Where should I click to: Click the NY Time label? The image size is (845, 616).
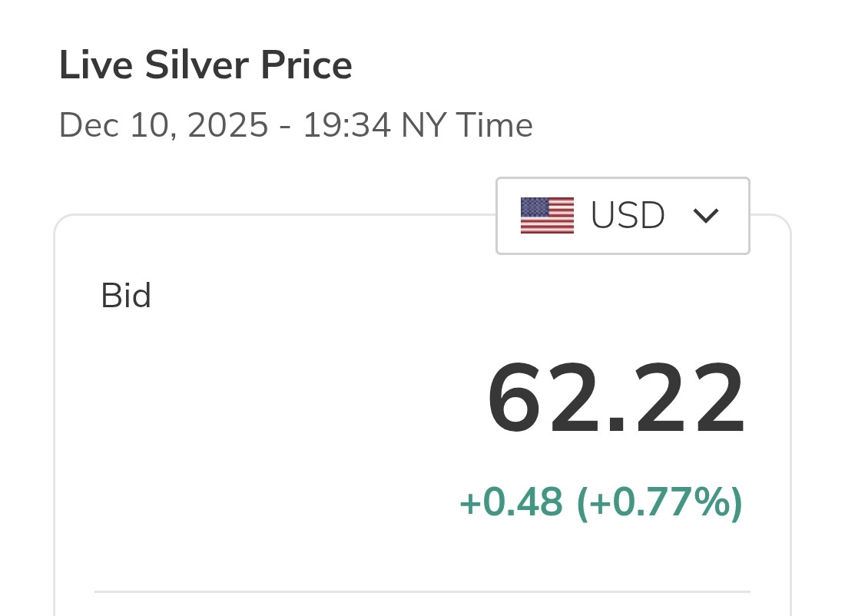467,125
